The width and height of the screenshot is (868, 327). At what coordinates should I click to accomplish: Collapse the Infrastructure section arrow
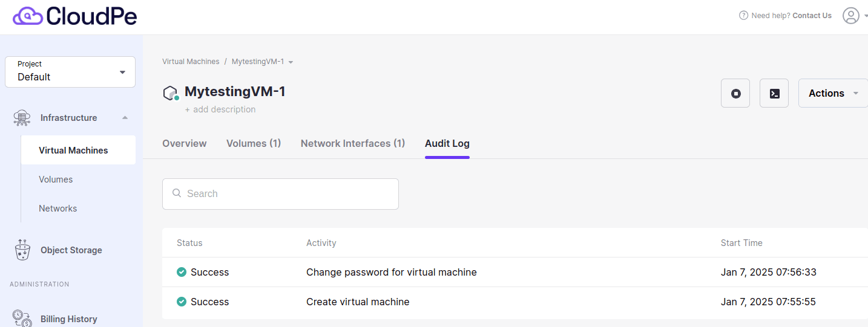tap(125, 118)
